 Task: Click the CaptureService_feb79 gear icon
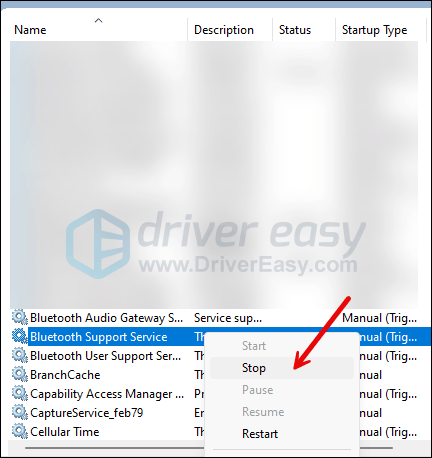(x=20, y=412)
